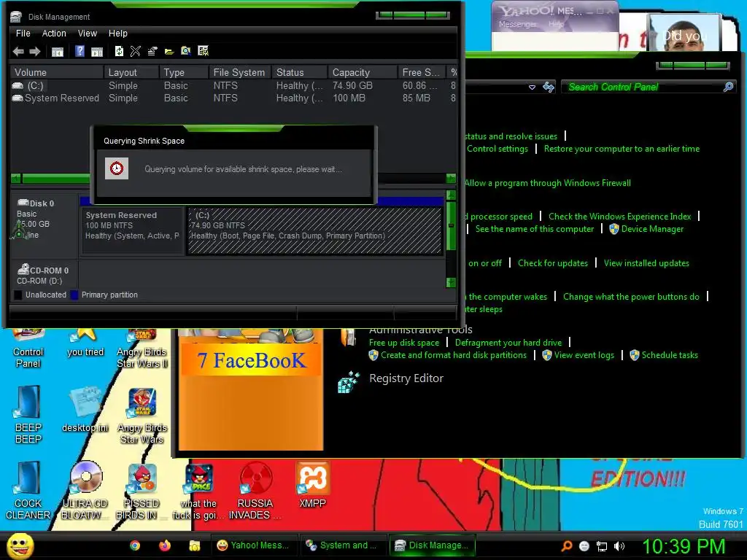This screenshot has height=560, width=747.
Task: Click the CD-ROM 0 label panel
Action: pyautogui.click(x=44, y=275)
